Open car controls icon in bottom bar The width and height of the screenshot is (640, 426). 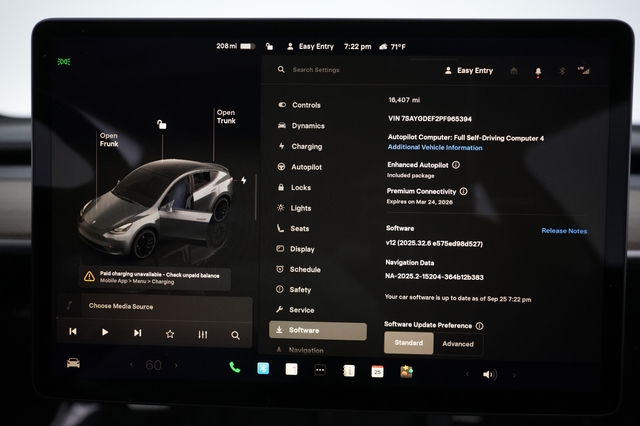click(x=73, y=363)
